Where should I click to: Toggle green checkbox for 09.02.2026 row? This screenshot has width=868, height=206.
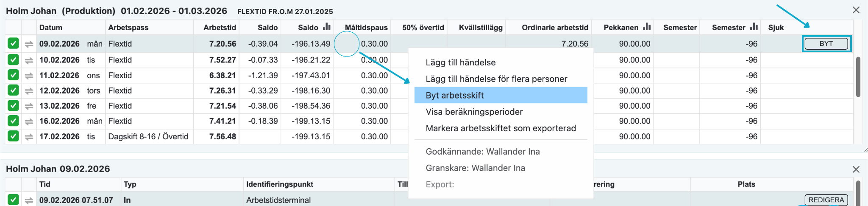click(x=13, y=44)
